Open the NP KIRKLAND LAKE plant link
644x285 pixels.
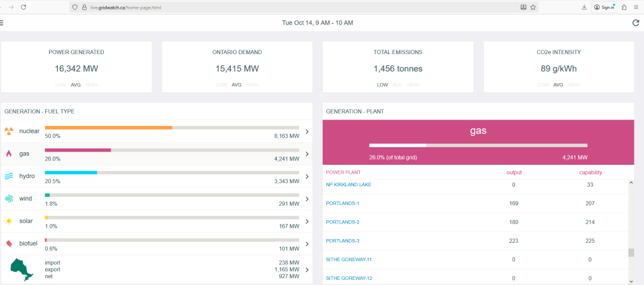pyautogui.click(x=348, y=184)
